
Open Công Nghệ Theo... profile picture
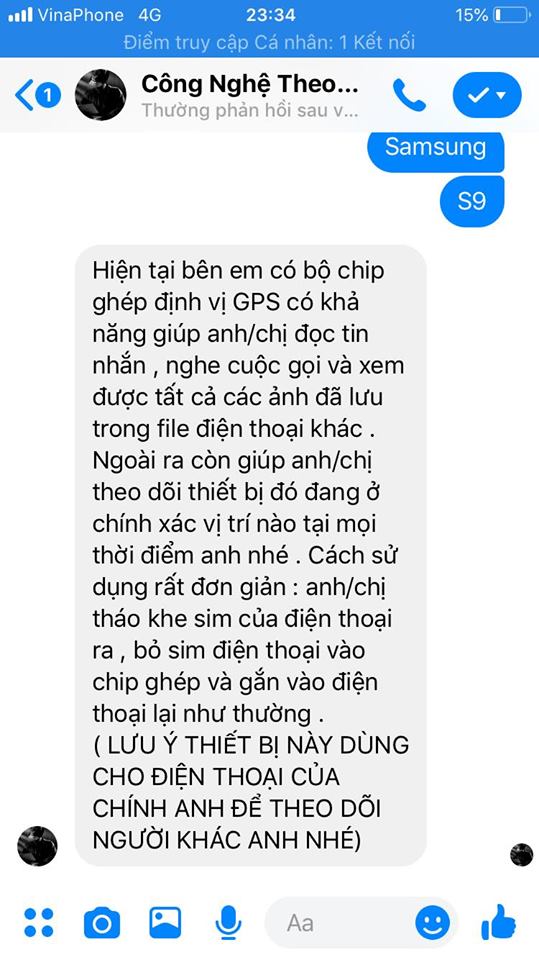click(x=100, y=95)
